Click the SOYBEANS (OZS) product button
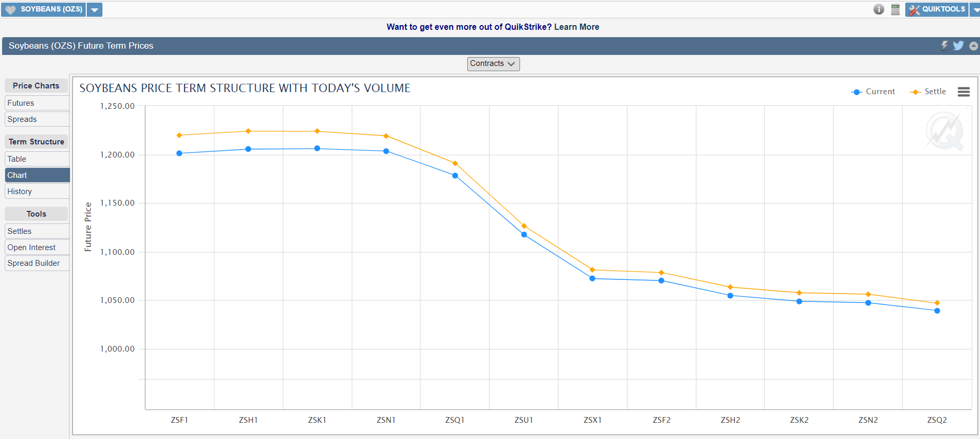The height and width of the screenshot is (439, 980). (43, 9)
